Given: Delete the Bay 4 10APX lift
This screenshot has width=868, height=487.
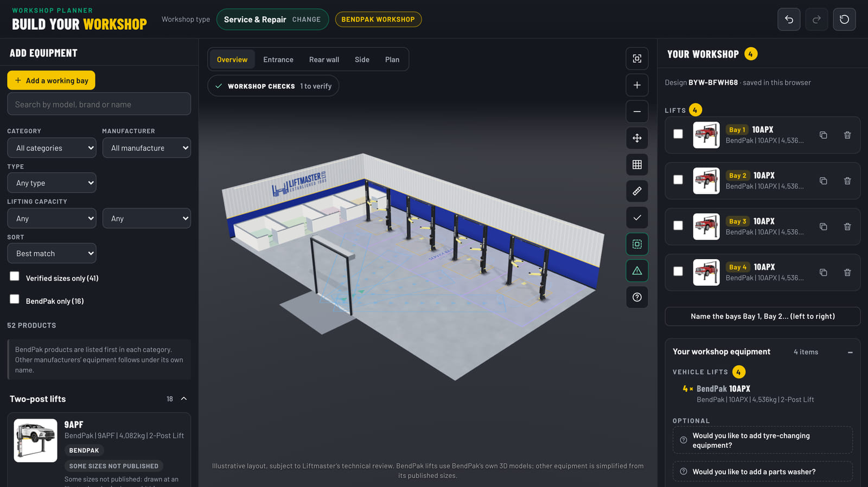Looking at the screenshot, I should pos(847,272).
